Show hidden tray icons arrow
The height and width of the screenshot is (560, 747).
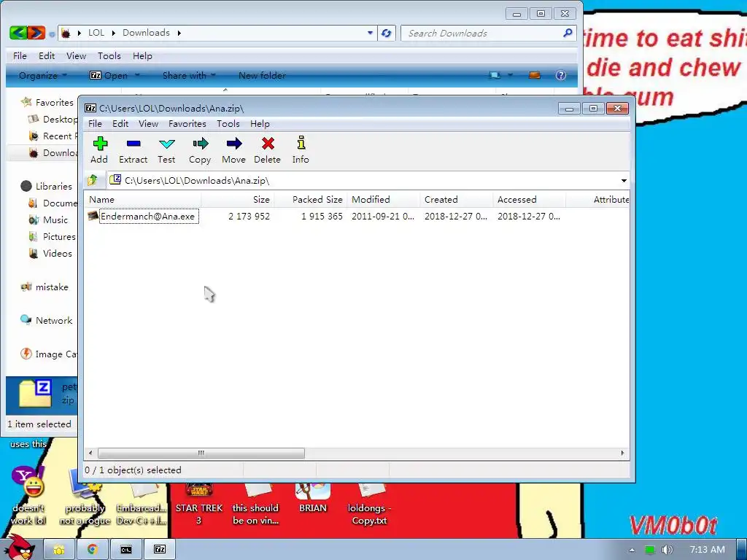(632, 550)
